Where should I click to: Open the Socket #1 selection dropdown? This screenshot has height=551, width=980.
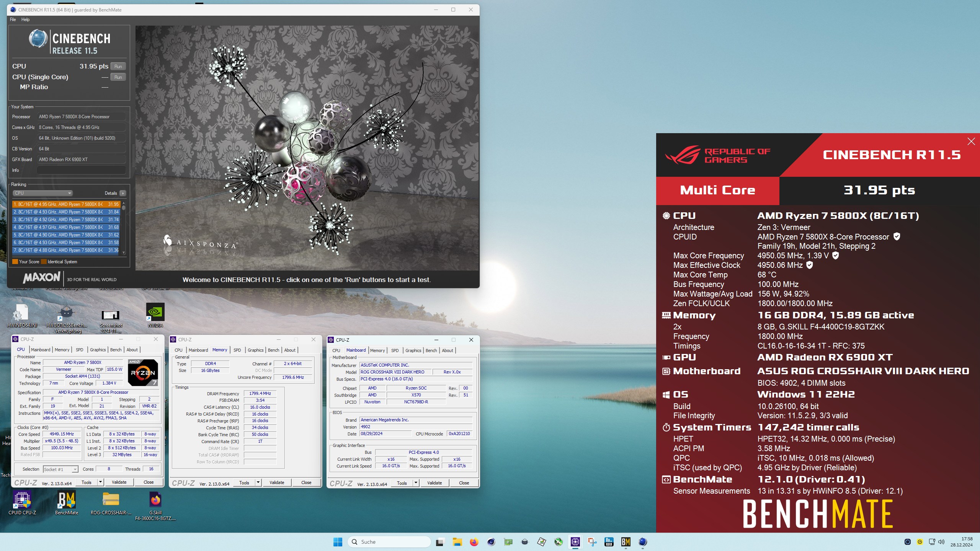tap(60, 469)
